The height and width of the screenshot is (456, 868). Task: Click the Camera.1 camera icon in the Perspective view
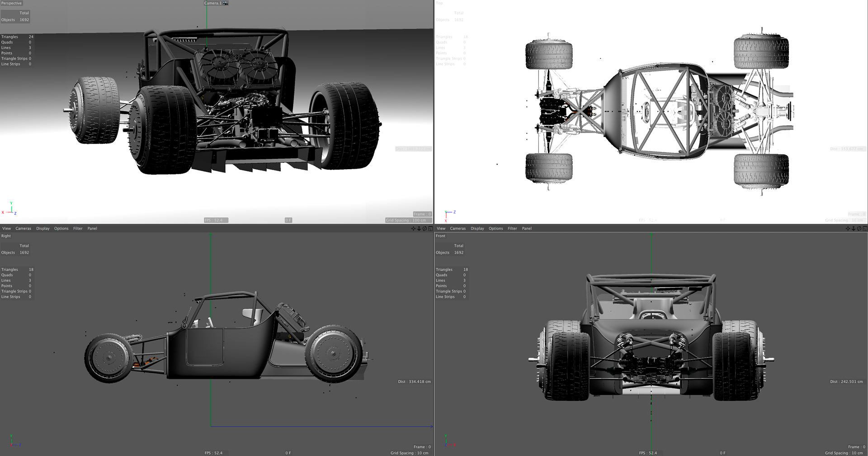tap(225, 3)
